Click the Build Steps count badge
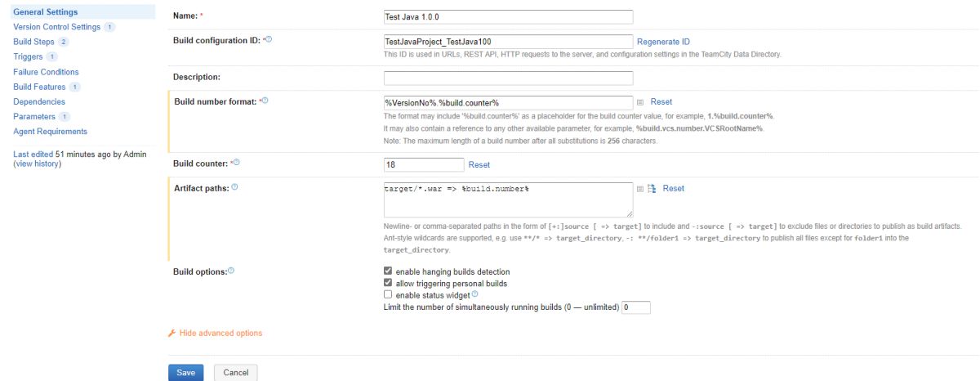980x381 pixels. click(64, 42)
